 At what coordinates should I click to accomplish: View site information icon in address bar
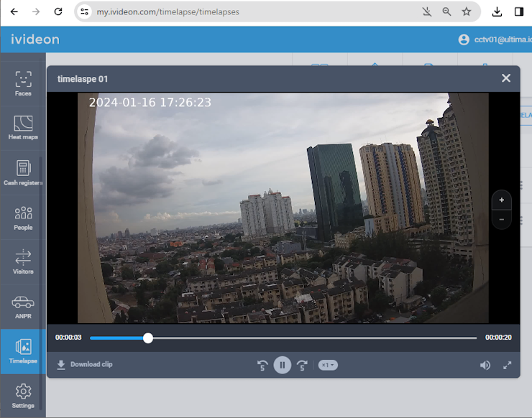point(85,12)
